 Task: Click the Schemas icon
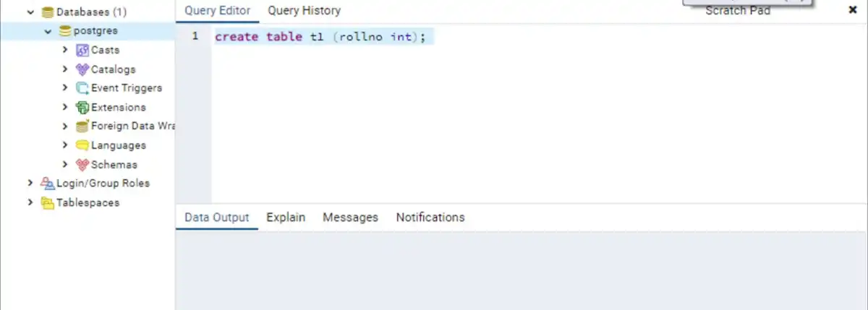82,164
